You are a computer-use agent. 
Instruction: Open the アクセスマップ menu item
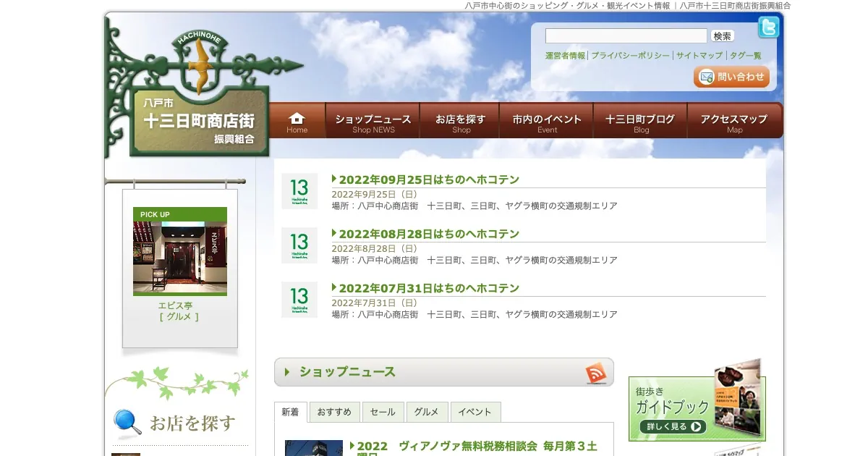coord(734,121)
